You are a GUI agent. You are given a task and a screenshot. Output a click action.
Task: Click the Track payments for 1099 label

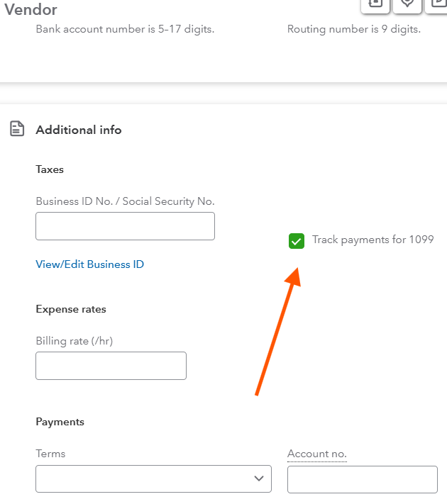[372, 240]
